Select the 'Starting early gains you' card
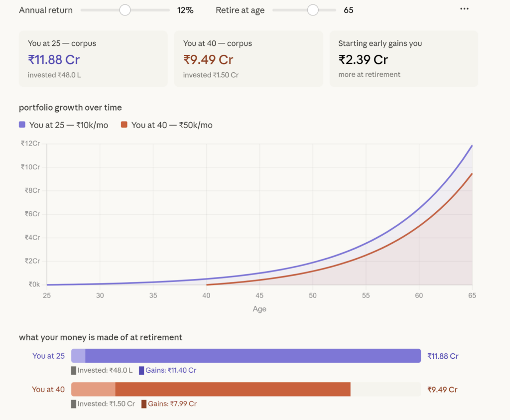The height and width of the screenshot is (420, 510). (403, 59)
